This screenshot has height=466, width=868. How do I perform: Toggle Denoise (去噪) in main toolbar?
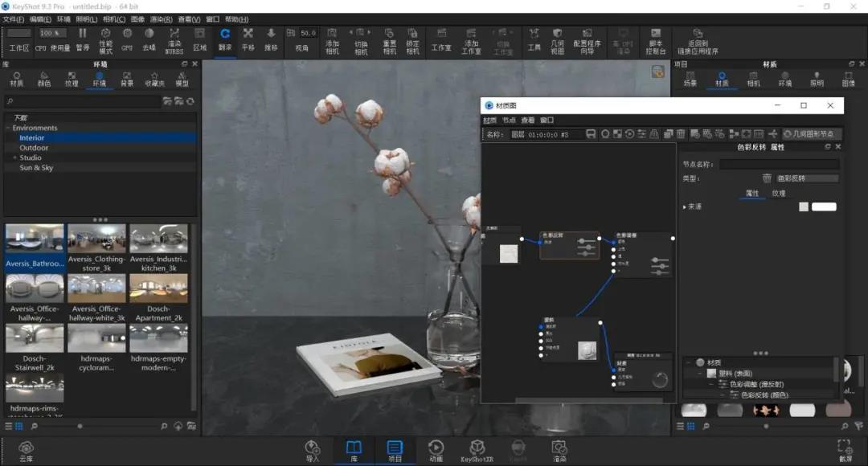tap(149, 39)
